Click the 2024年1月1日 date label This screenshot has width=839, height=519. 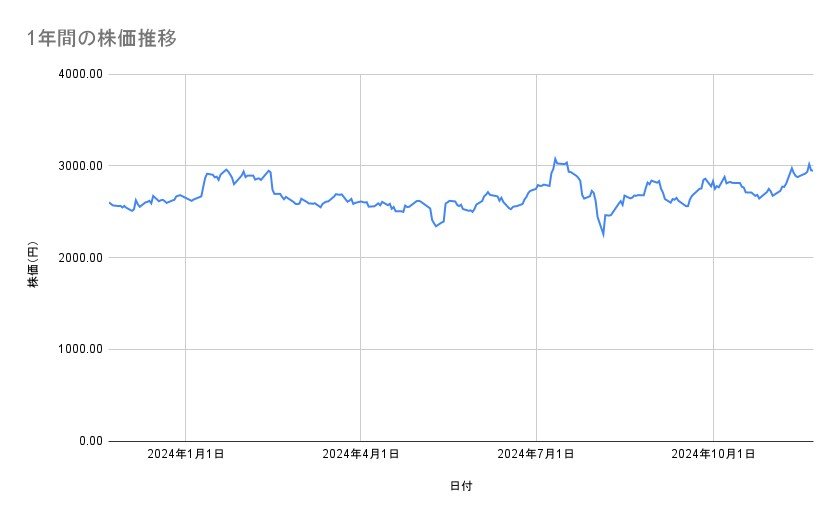pos(185,454)
